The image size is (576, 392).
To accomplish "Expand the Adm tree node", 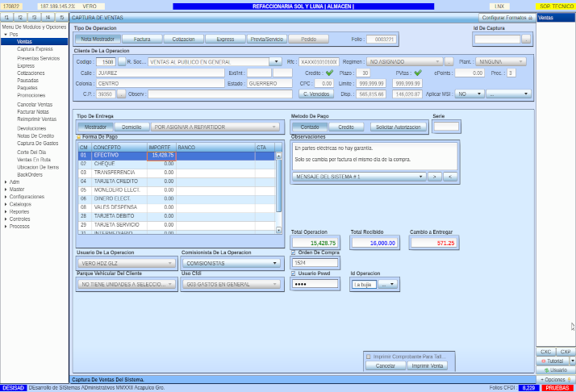I will tap(6, 181).
